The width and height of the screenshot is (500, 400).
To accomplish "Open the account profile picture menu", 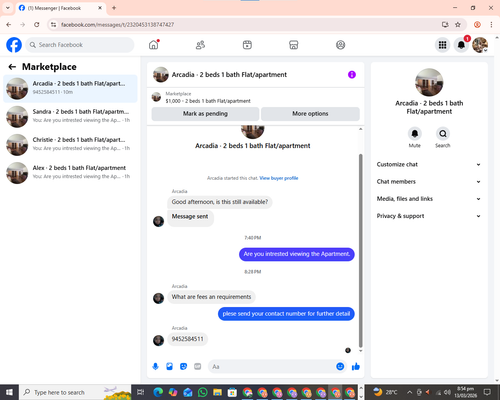I will pyautogui.click(x=480, y=45).
